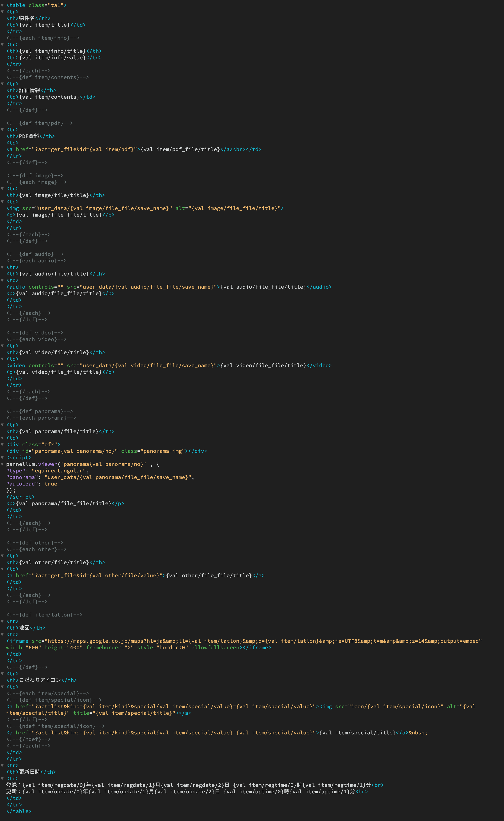Screen dimensions: 504x821
Task: Select the {val audio/file/title} th line
Action: tap(55, 274)
